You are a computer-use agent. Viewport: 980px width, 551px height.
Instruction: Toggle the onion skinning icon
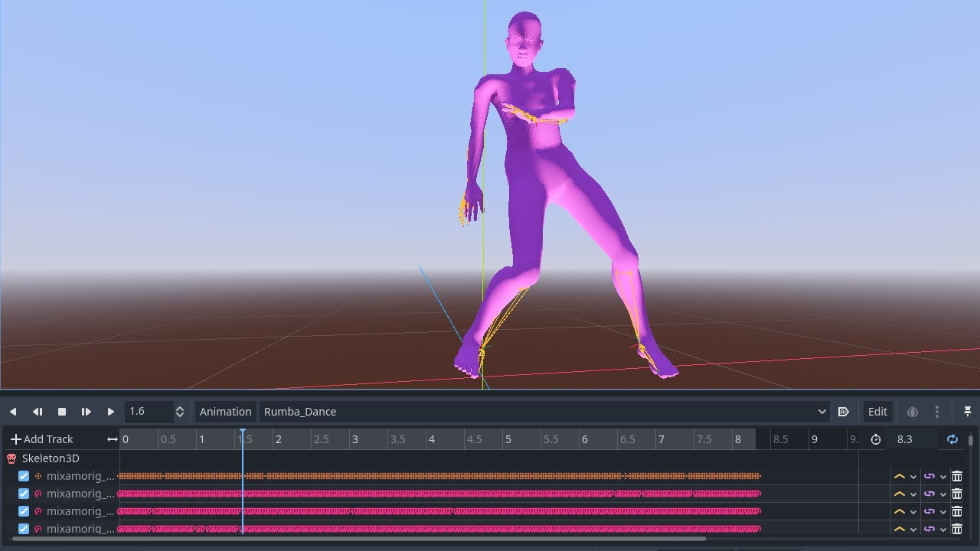(x=913, y=412)
